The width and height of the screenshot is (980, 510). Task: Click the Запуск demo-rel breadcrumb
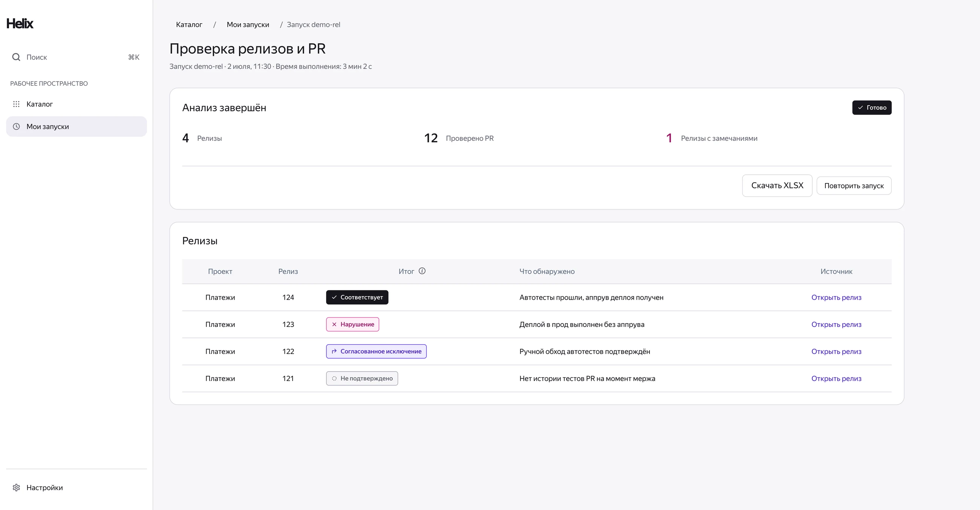(314, 25)
